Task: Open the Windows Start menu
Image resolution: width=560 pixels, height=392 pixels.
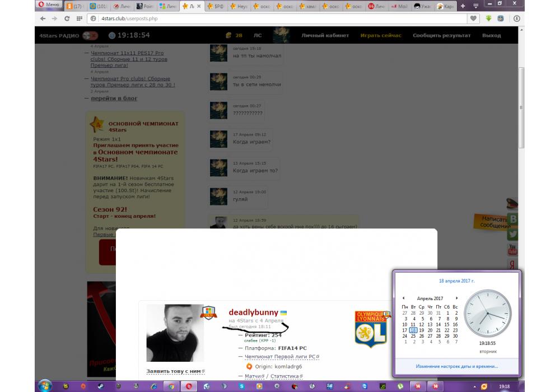Action: click(45, 386)
